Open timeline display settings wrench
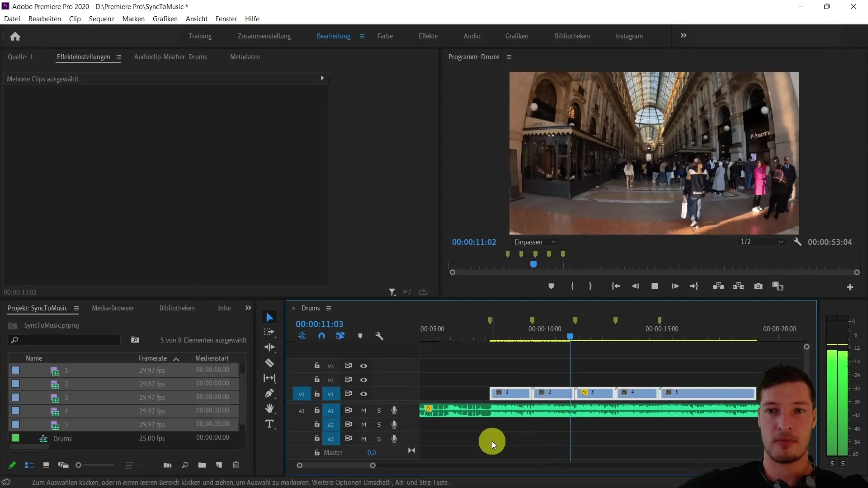 click(x=379, y=336)
